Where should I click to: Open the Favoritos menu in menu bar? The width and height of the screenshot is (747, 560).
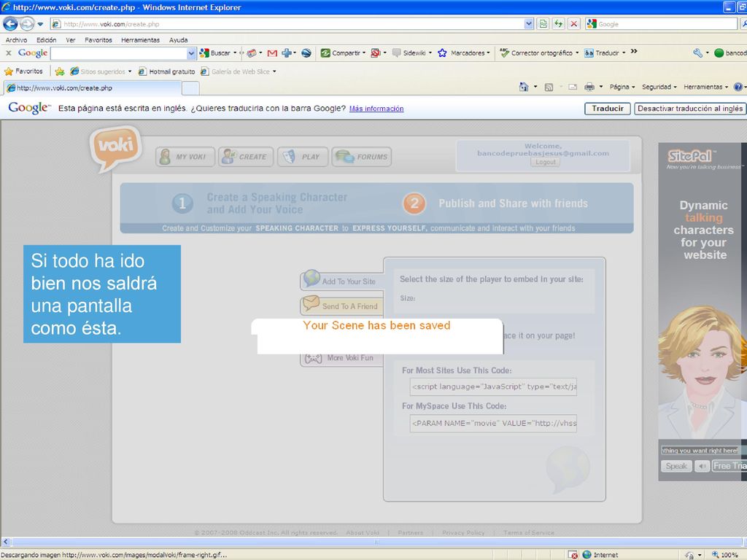pyautogui.click(x=98, y=40)
